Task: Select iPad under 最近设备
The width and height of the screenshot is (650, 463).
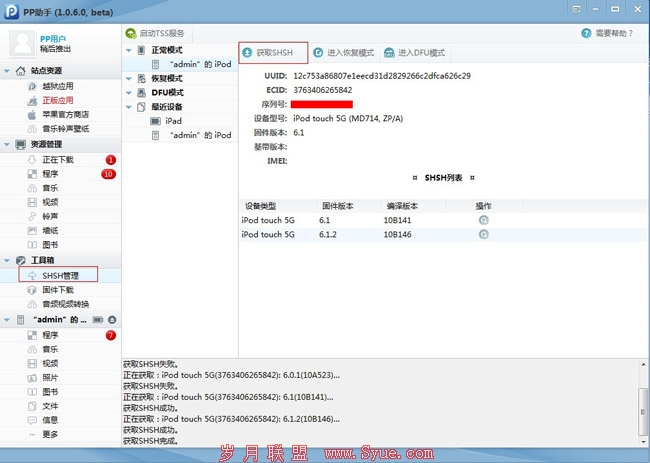Action: pyautogui.click(x=180, y=121)
